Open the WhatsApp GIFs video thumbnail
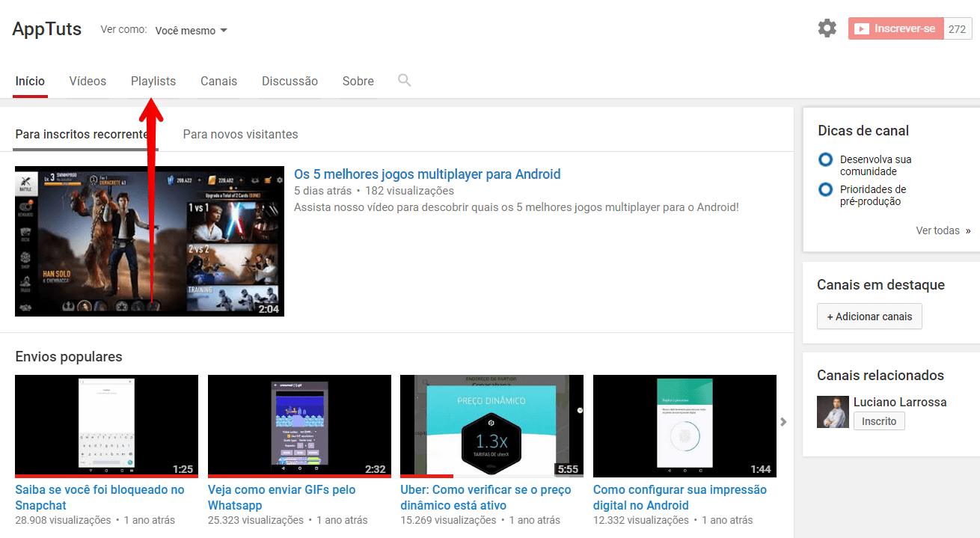The height and width of the screenshot is (538, 980). 299,426
